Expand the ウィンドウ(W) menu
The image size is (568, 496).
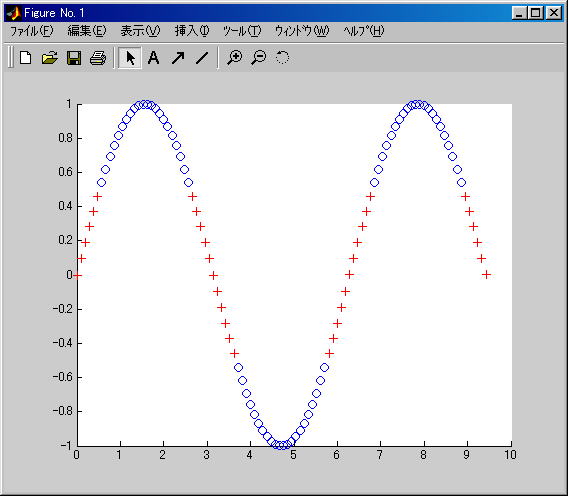(x=302, y=31)
